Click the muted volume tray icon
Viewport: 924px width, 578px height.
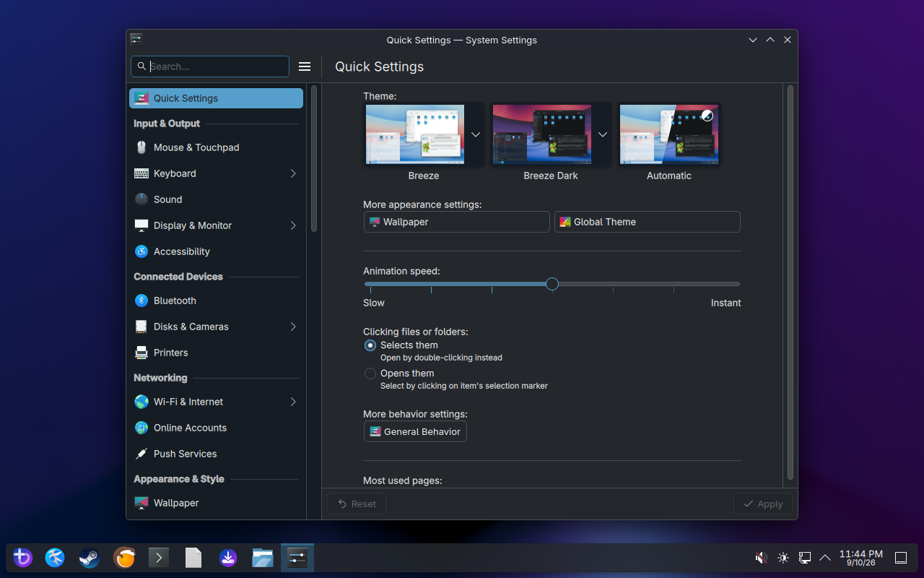click(x=761, y=558)
